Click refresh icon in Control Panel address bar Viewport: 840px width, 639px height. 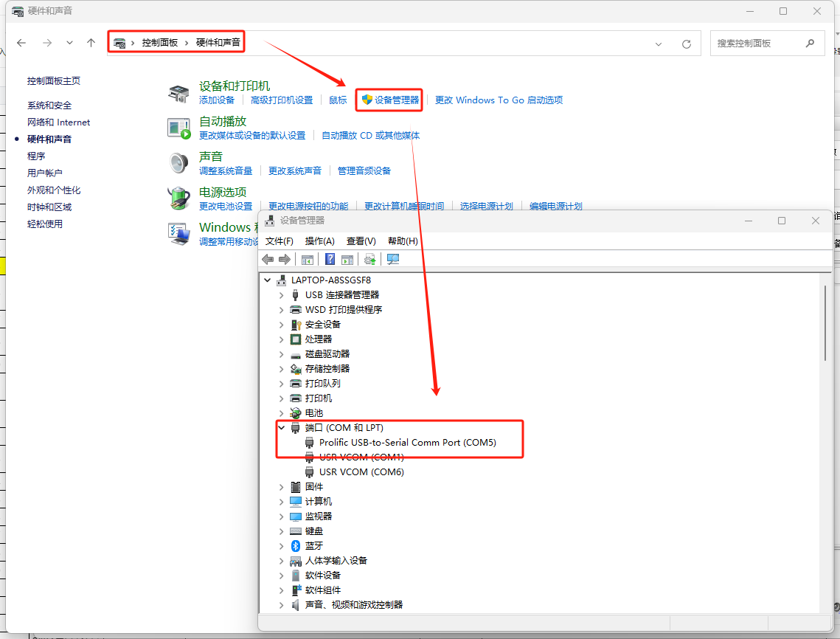click(x=687, y=44)
